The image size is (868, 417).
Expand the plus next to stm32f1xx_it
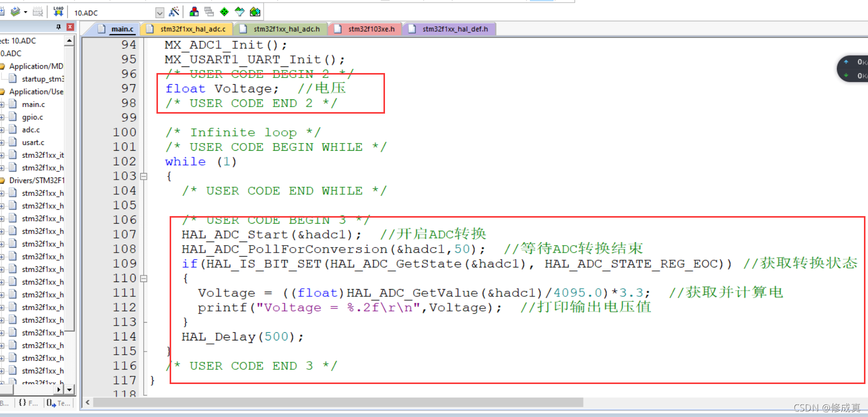point(2,155)
